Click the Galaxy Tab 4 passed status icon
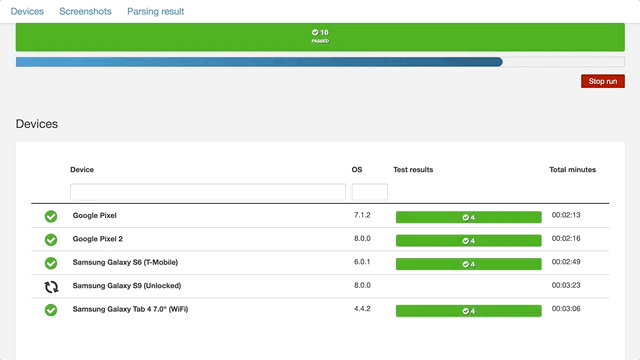Image resolution: width=640 pixels, height=360 pixels. click(51, 310)
